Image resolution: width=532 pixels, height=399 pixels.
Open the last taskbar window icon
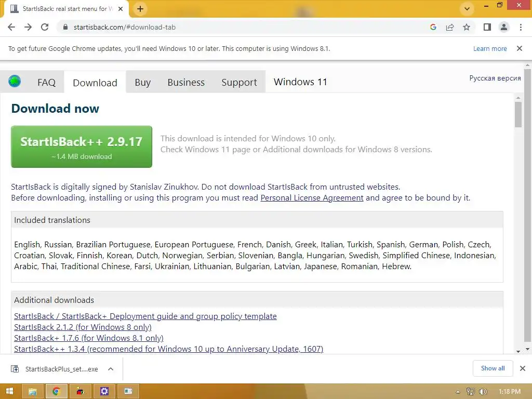pyautogui.click(x=128, y=391)
